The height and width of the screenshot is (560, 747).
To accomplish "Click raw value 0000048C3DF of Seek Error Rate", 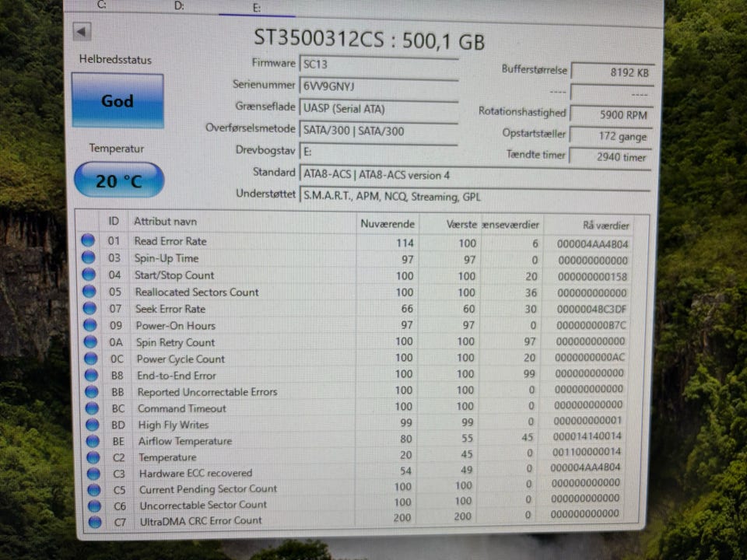I will pos(591,309).
